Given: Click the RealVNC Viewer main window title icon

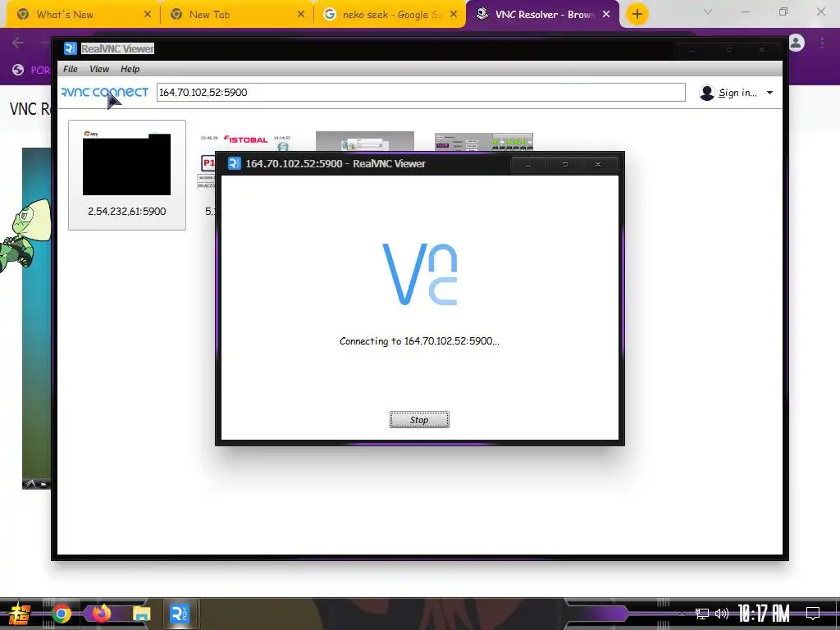Looking at the screenshot, I should [71, 48].
